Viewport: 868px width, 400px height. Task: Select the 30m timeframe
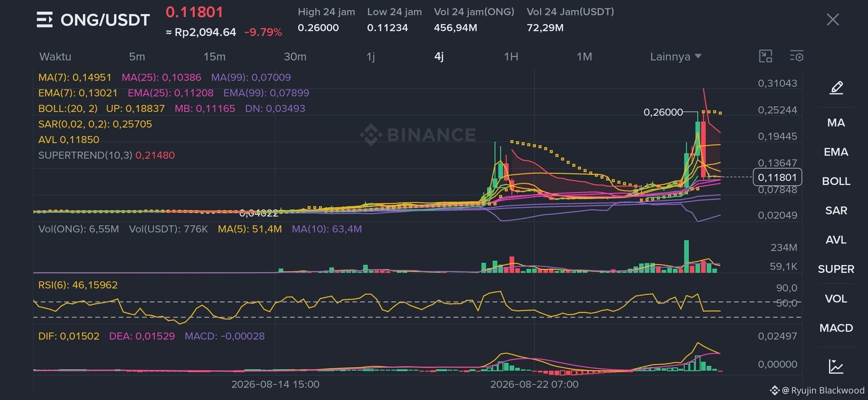click(295, 56)
